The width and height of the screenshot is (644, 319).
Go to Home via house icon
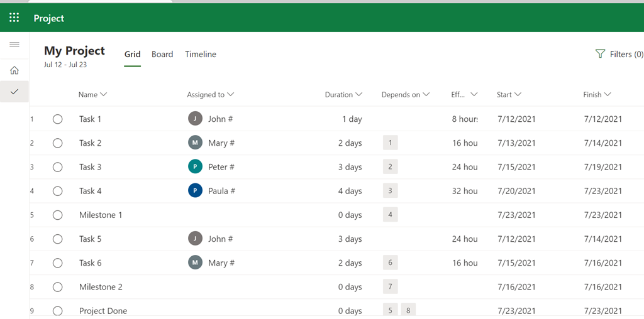tap(14, 70)
